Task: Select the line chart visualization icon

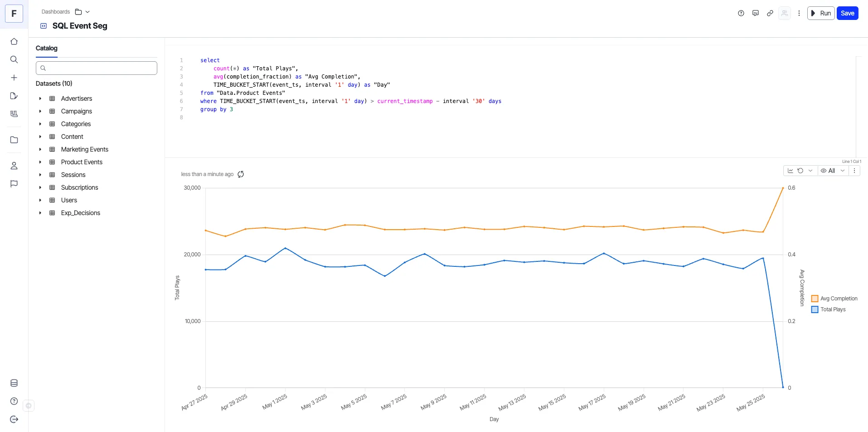Action: click(x=790, y=171)
